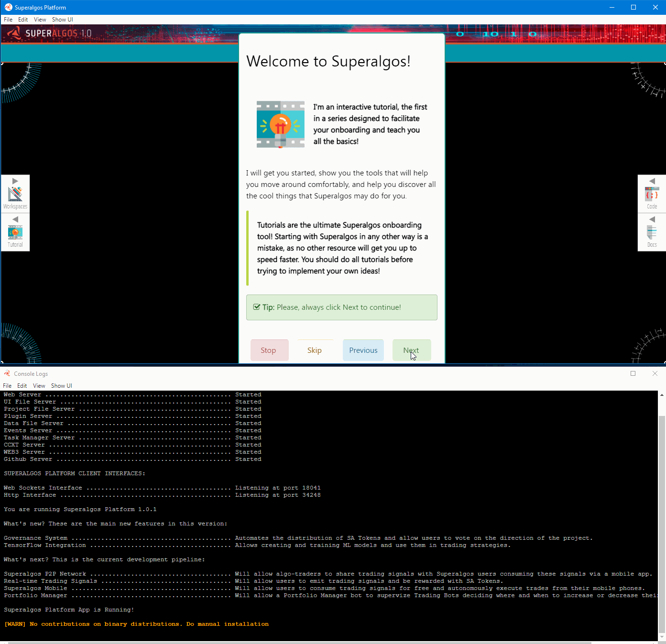Open Edit menu in Console Logs window
This screenshot has width=666, height=644.
pos(22,386)
